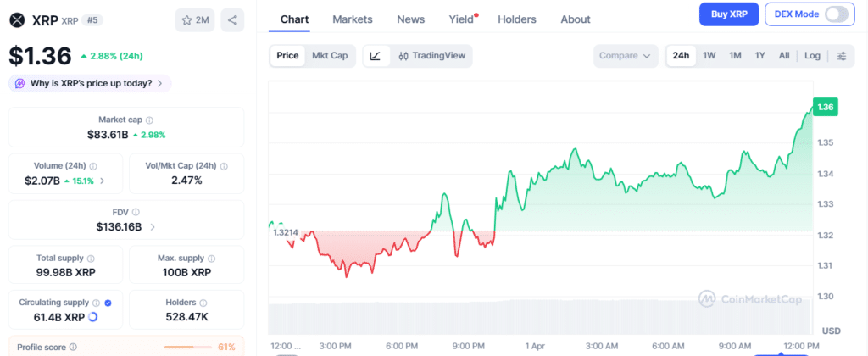Click the 1.36 current price label on chart
The height and width of the screenshot is (356, 868).
point(825,107)
